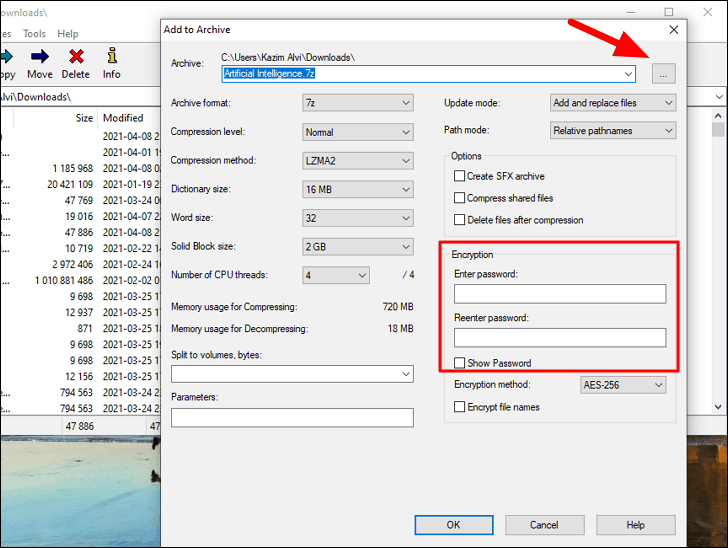Open the Update mode dropdown
This screenshot has height=548, width=728.
613,103
